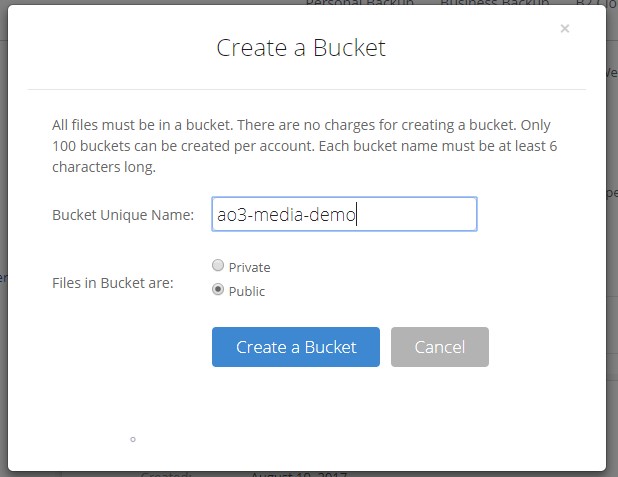Click the word "ao3" in the bucket name field
This screenshot has height=477, width=618.
point(230,214)
